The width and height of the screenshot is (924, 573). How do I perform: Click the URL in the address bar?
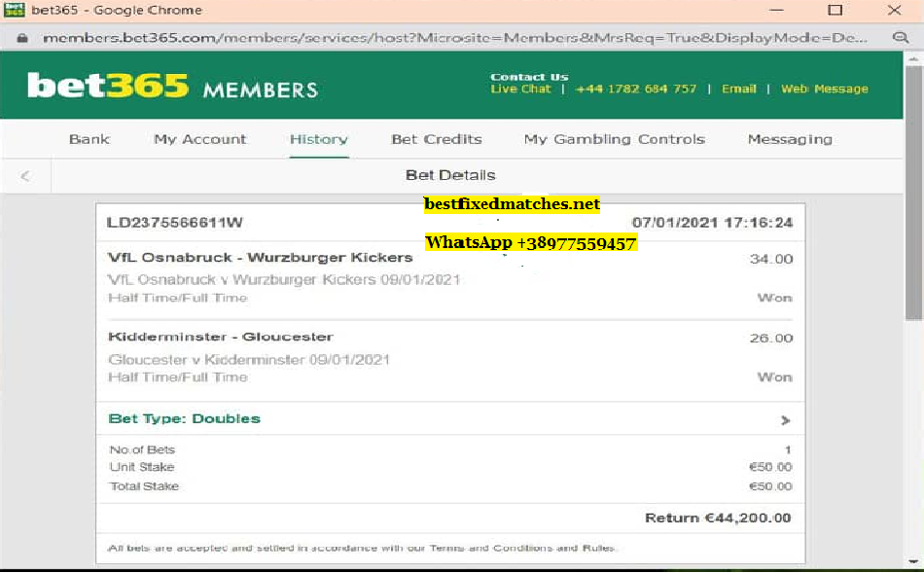coord(455,38)
